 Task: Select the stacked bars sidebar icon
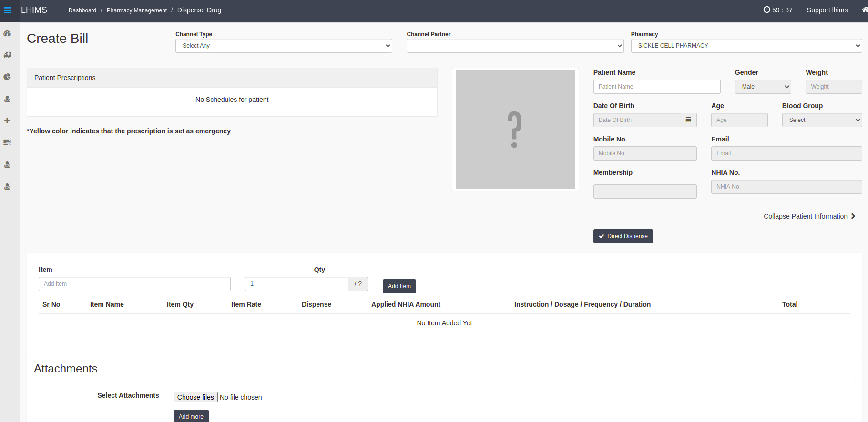tap(7, 142)
